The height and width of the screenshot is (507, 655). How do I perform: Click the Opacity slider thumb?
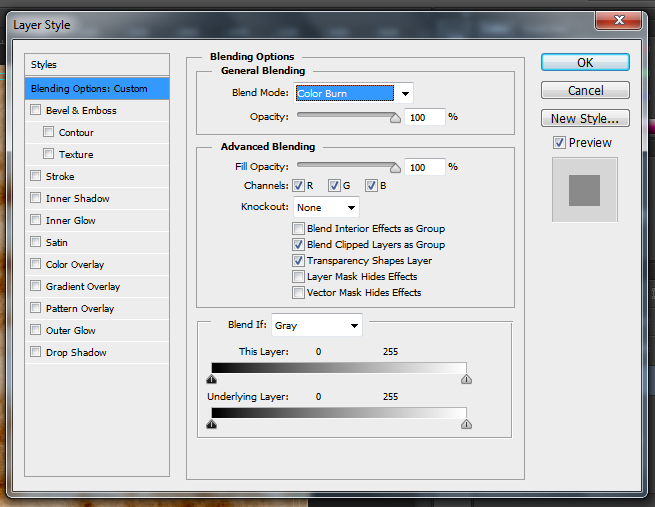pyautogui.click(x=395, y=118)
